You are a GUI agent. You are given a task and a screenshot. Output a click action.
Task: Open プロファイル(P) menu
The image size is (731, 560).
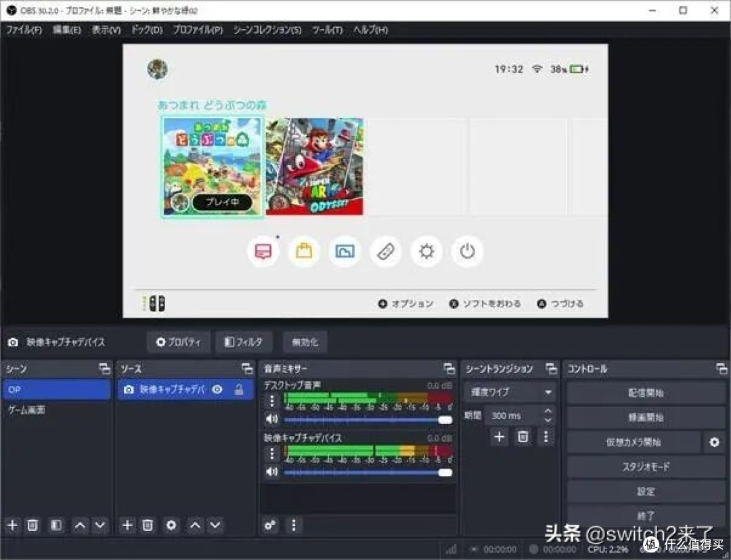[198, 30]
